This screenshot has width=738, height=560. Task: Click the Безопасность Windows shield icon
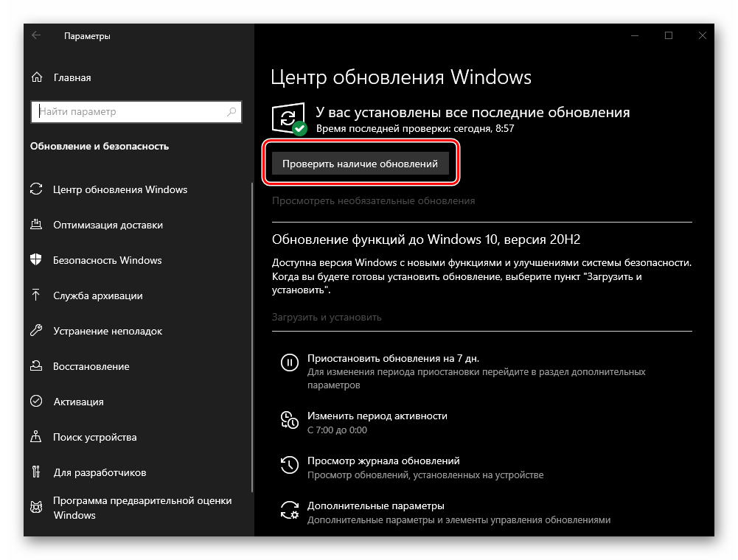[36, 260]
